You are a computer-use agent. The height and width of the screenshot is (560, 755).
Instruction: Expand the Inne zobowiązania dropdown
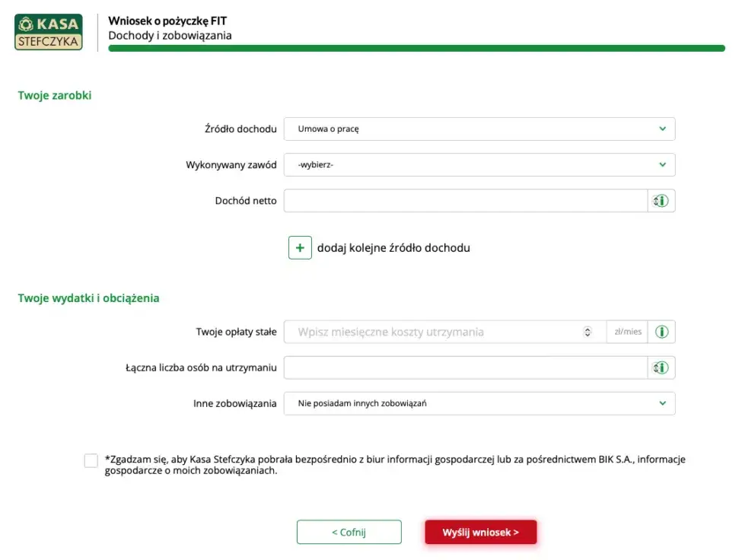click(479, 403)
